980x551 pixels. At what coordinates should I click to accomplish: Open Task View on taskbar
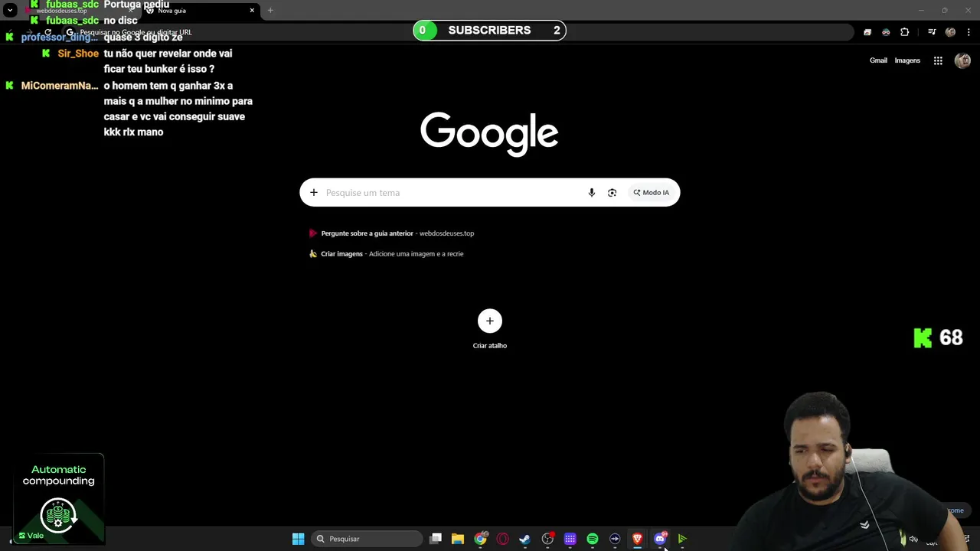(436, 539)
